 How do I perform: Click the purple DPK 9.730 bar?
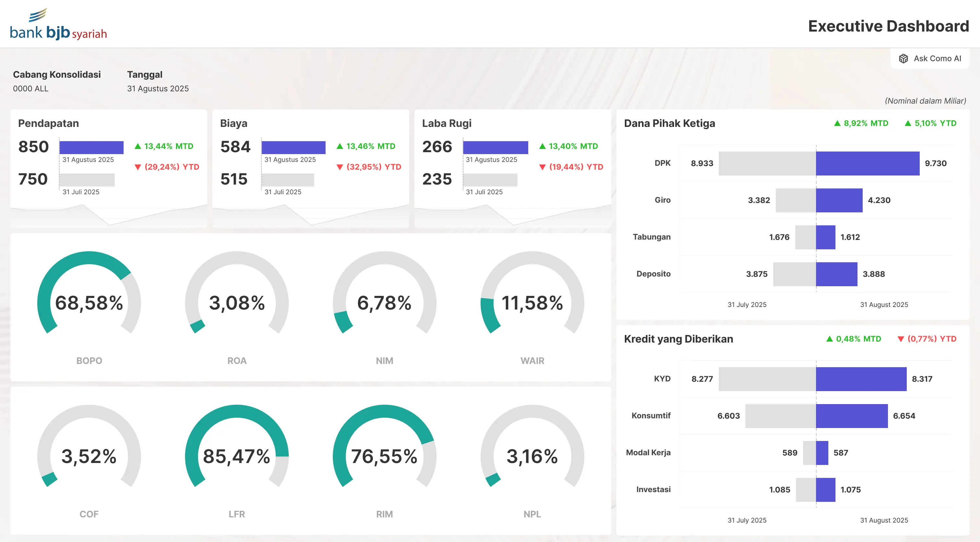click(868, 164)
